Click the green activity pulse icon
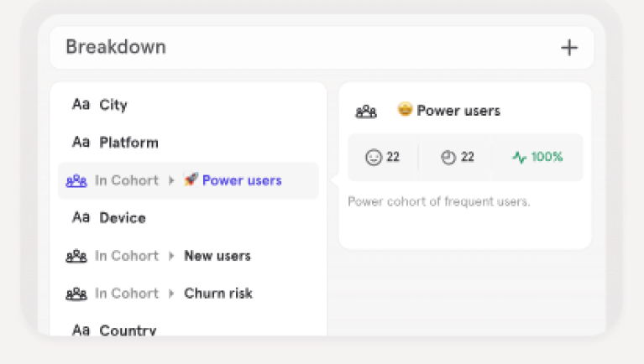This screenshot has height=364, width=644. coord(520,157)
